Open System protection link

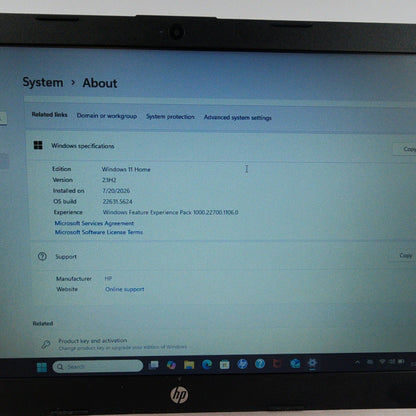click(170, 116)
